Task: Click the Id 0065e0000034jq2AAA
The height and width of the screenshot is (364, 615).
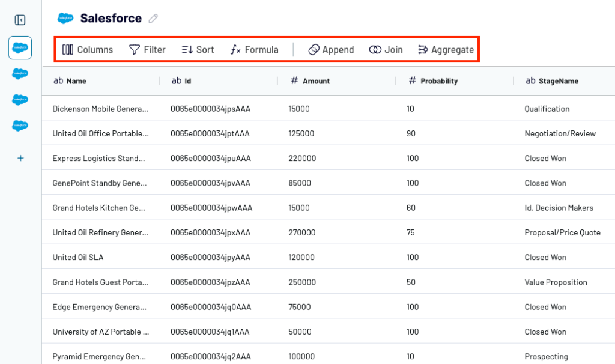Action: coord(211,356)
